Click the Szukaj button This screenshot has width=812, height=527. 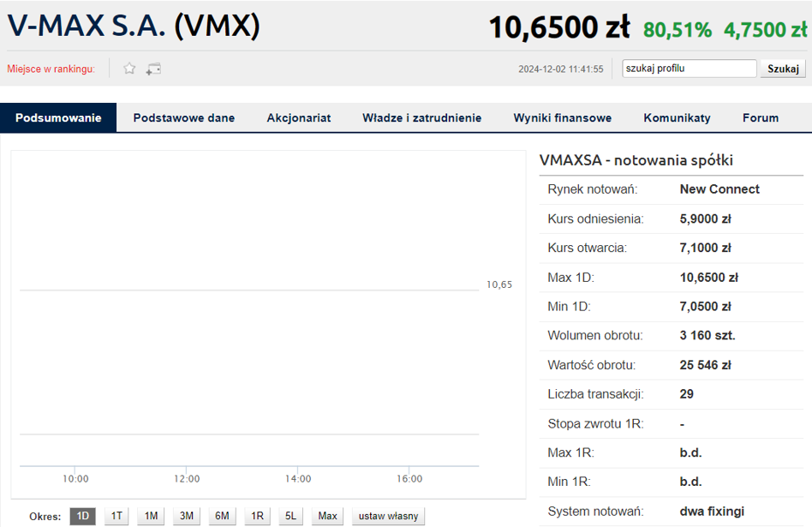click(x=783, y=69)
